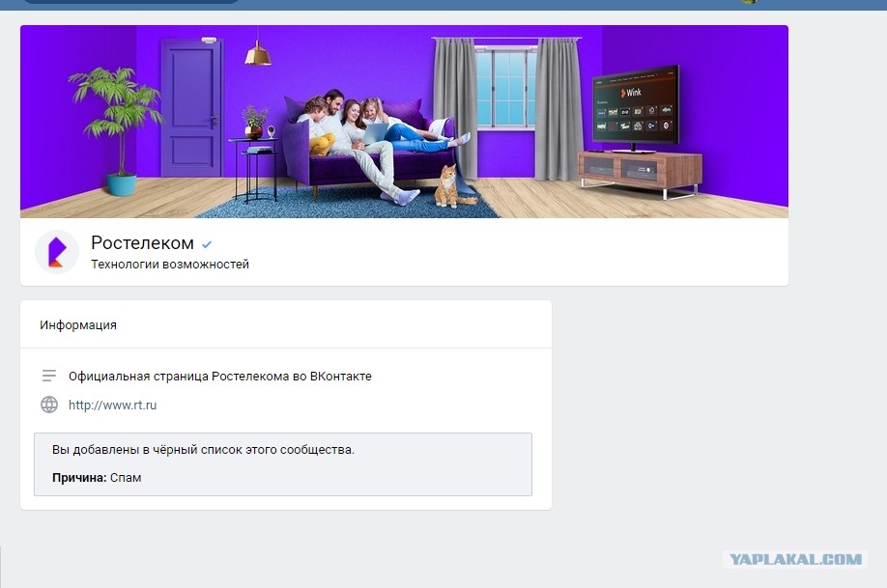Image resolution: width=887 pixels, height=588 pixels.
Task: Click the blacklist notice message text
Action: pyautogui.click(x=203, y=450)
